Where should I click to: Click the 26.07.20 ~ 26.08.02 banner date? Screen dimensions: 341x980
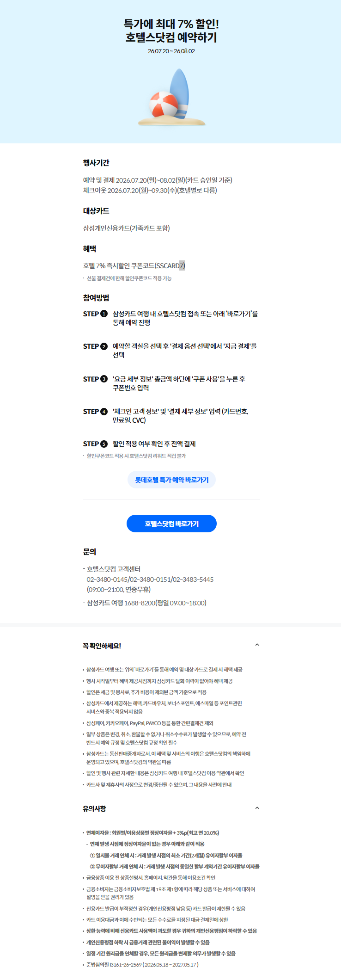[x=171, y=51]
